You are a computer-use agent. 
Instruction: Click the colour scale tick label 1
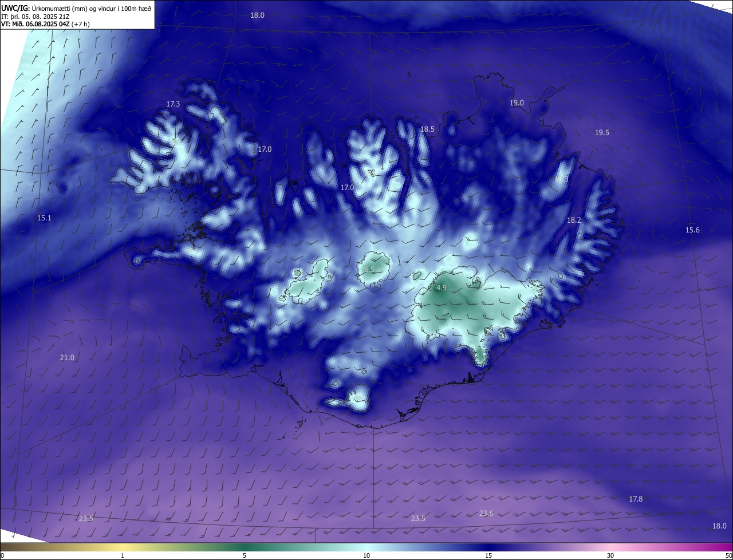click(x=123, y=555)
